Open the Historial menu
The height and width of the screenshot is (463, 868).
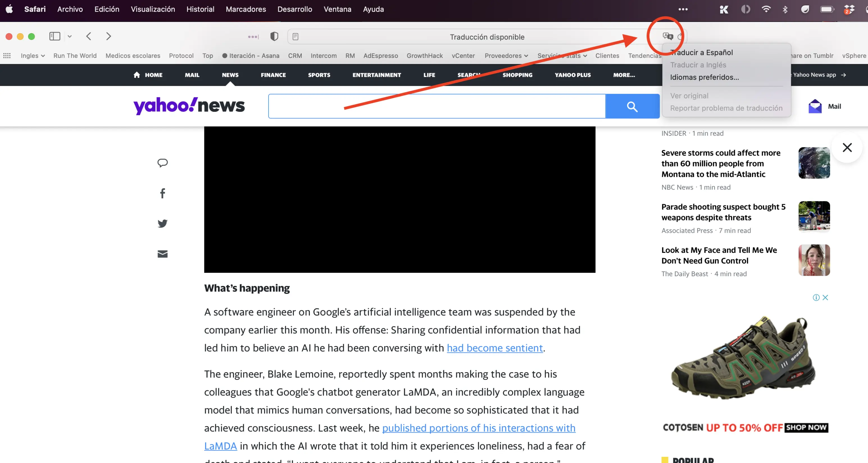click(x=200, y=9)
